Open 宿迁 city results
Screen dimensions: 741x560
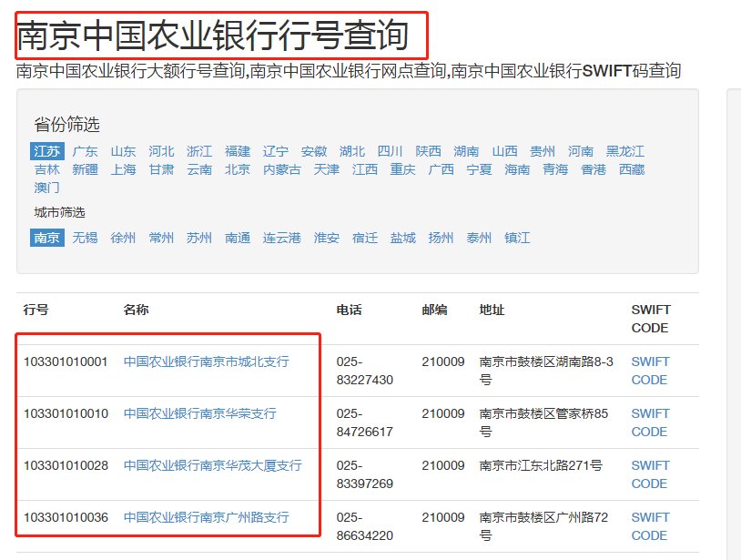(365, 238)
